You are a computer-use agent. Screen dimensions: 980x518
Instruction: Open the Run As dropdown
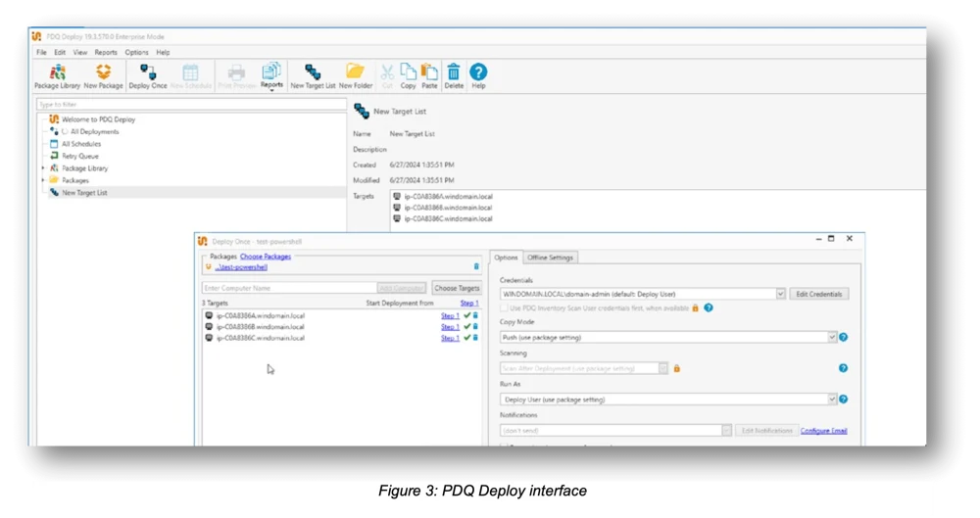coord(832,400)
